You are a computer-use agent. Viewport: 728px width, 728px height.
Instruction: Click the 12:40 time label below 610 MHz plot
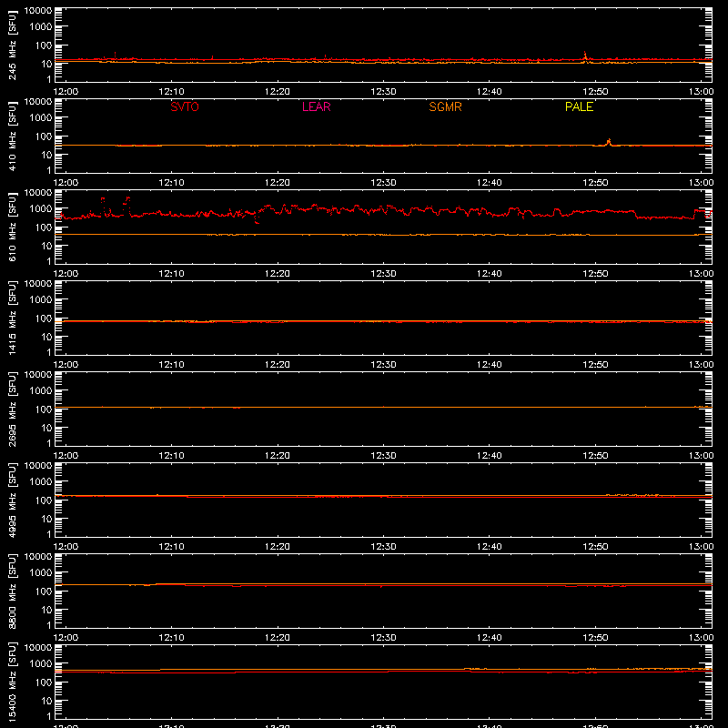tap(490, 274)
